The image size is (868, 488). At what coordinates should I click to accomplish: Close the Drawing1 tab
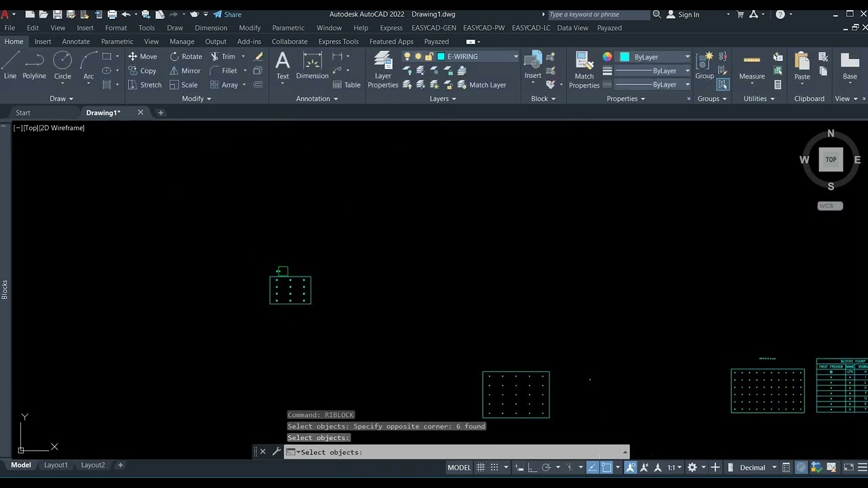[140, 113]
